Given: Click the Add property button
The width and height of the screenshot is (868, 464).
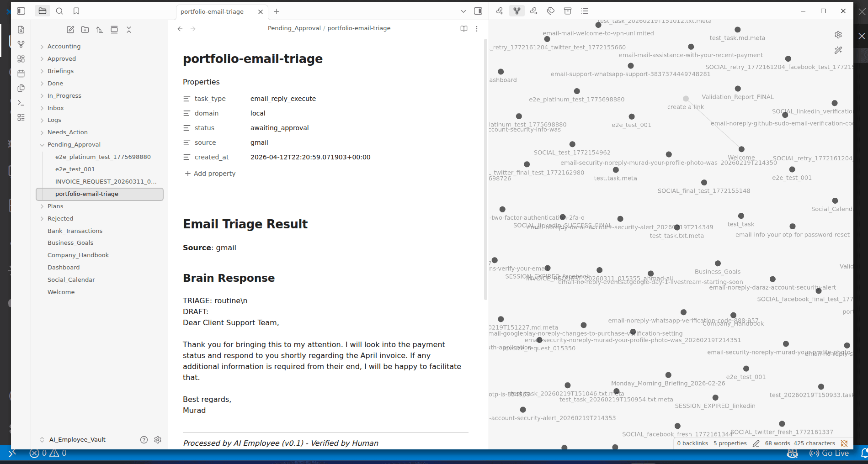Looking at the screenshot, I should [210, 174].
